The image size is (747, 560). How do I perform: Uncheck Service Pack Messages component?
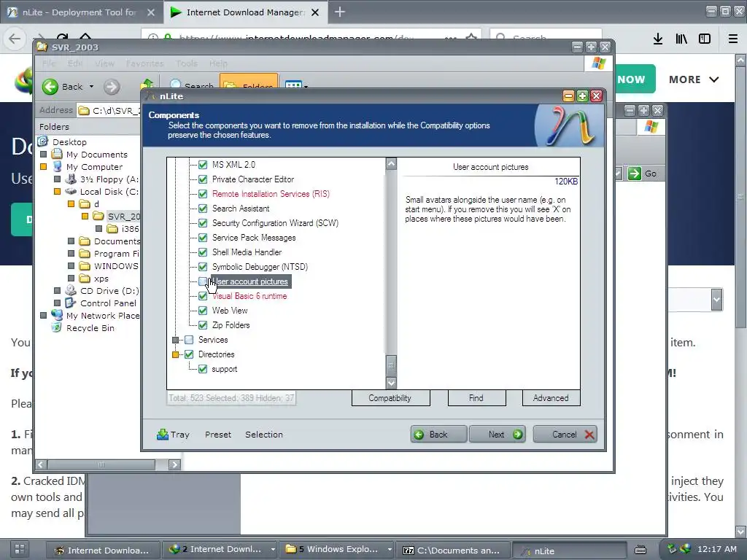pos(203,238)
